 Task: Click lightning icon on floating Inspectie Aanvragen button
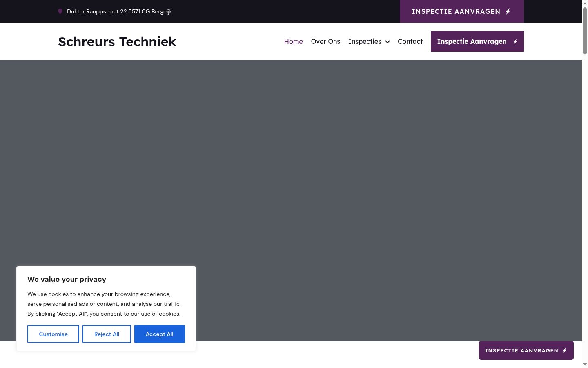pyautogui.click(x=565, y=351)
